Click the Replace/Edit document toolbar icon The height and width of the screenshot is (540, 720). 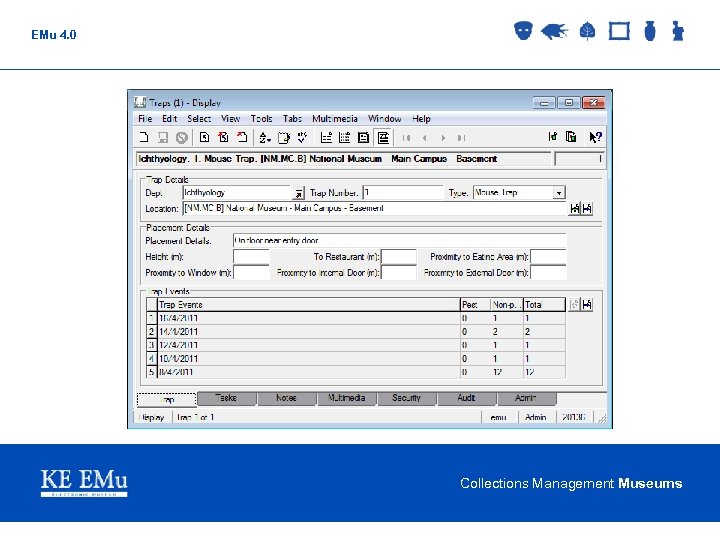284,137
